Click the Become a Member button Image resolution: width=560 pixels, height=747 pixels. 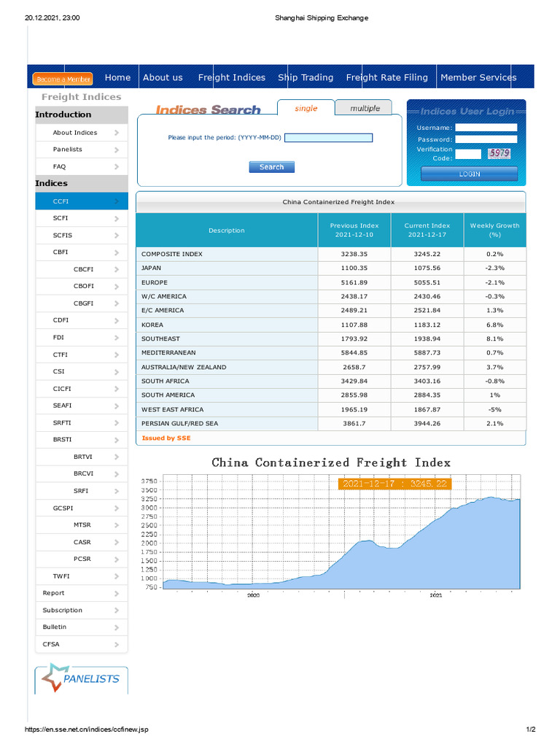click(63, 79)
